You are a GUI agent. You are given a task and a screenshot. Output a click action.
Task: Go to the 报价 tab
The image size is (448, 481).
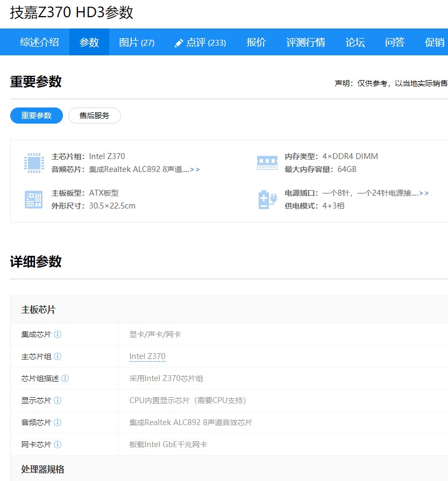256,42
